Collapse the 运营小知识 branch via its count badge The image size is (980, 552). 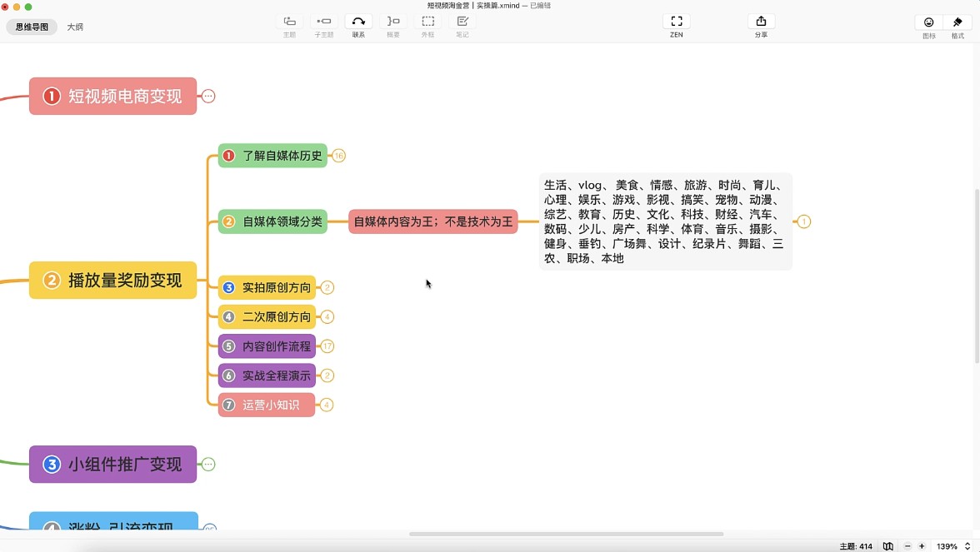[326, 405]
